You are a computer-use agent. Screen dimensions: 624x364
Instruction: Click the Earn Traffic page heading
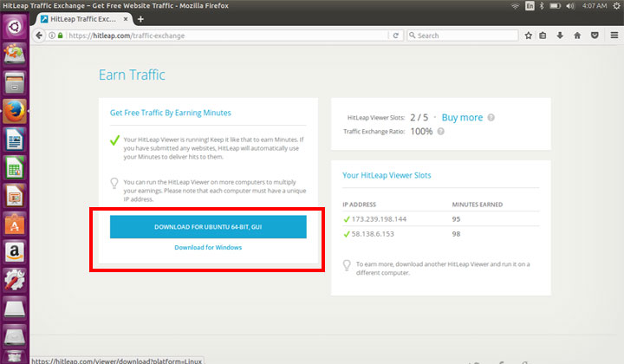pyautogui.click(x=132, y=75)
